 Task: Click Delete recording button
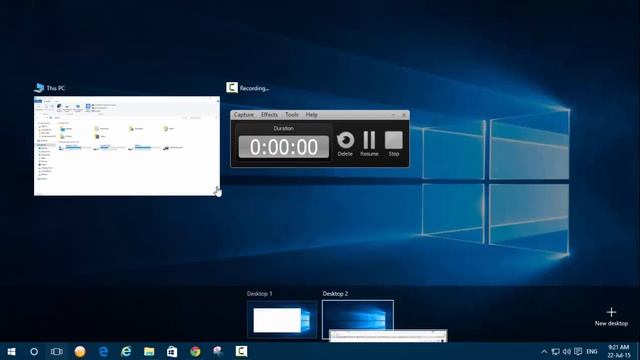coord(345,144)
